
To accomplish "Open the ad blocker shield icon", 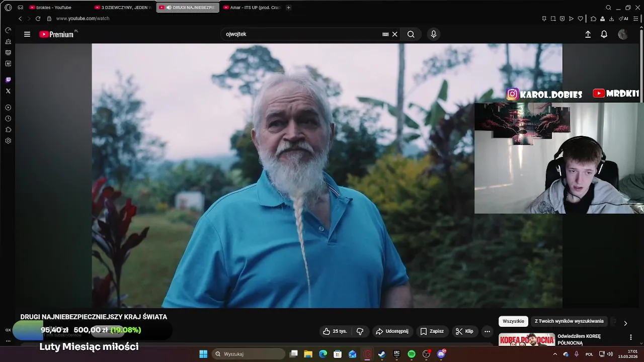I will click(x=562, y=19).
